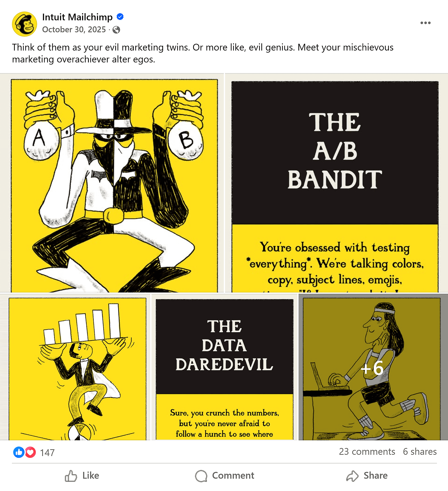Image resolution: width=448 pixels, height=491 pixels.
Task: Click the blue thumbs-up reaction icon
Action: (x=19, y=452)
